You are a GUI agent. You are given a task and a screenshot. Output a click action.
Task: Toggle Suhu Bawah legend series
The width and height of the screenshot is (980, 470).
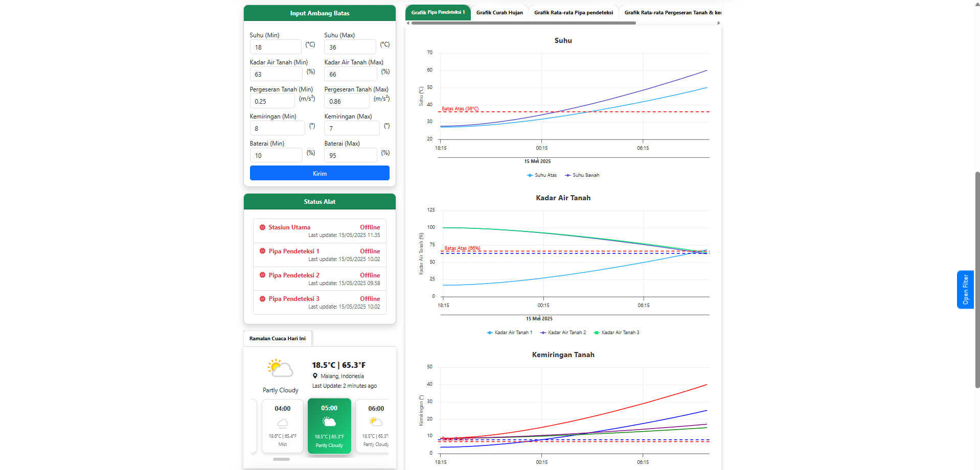pyautogui.click(x=582, y=175)
